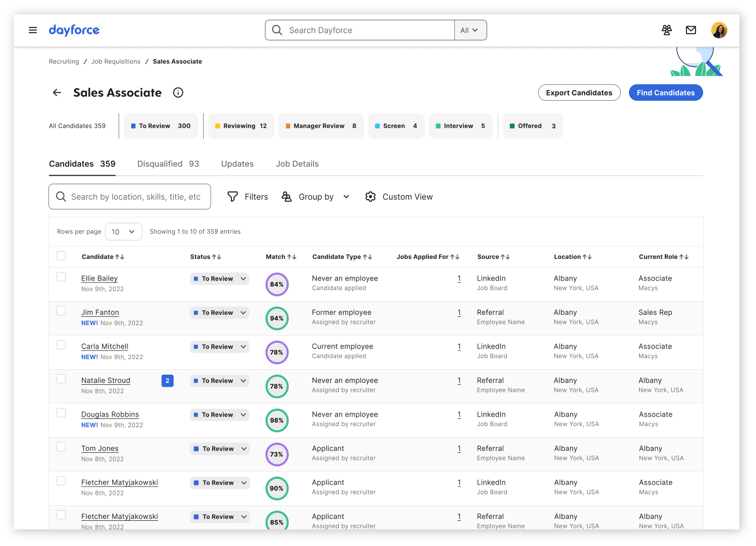Sort by Location column arrows
Image resolution: width=756 pixels, height=546 pixels.
tap(587, 257)
